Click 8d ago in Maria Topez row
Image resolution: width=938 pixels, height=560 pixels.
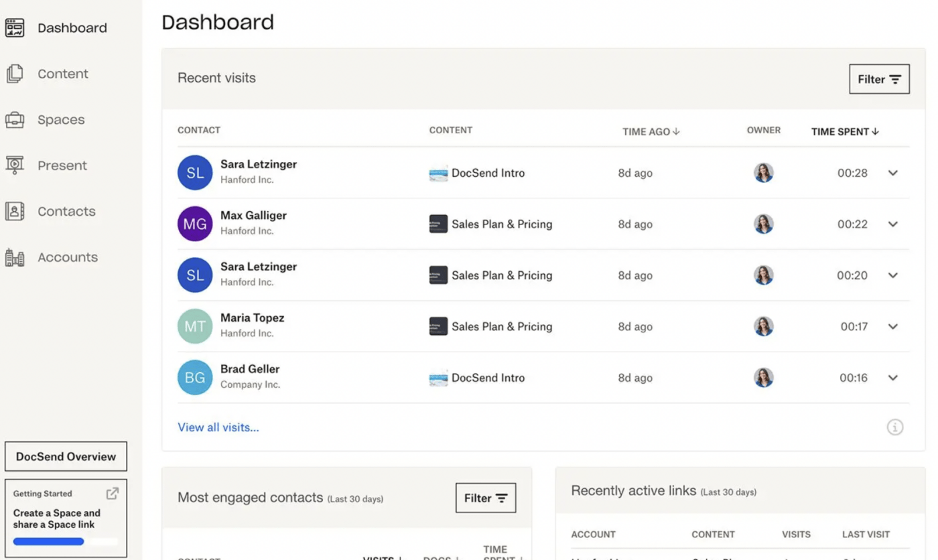coord(635,326)
